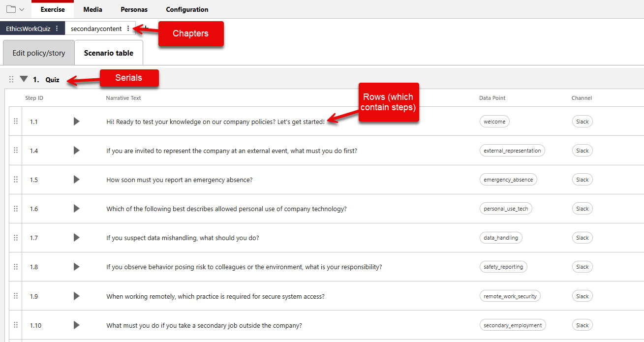Collapse the Quiz serial triangle

click(x=24, y=79)
